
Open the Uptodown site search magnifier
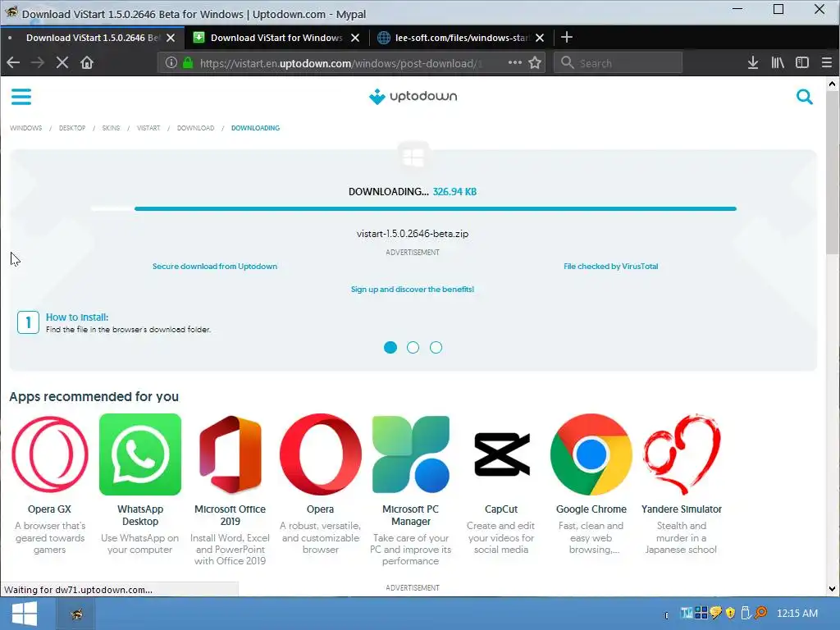click(804, 97)
